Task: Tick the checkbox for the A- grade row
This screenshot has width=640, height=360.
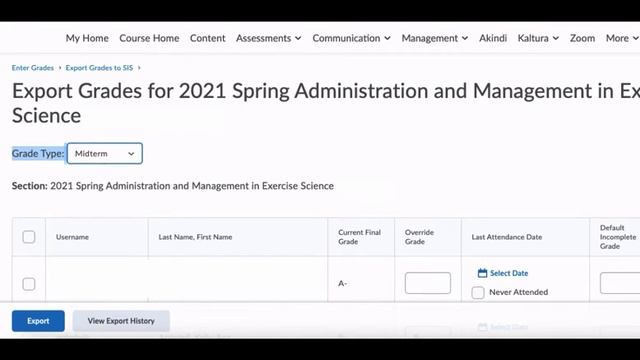Action: [29, 284]
